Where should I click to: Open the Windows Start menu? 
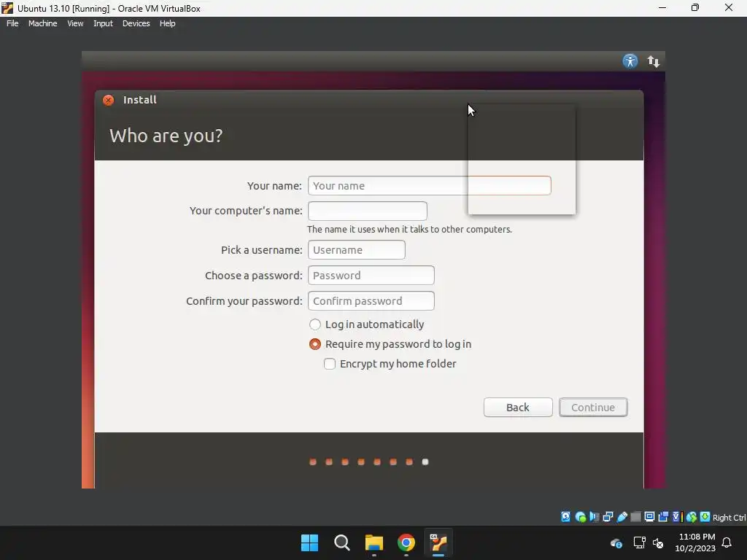[309, 542]
